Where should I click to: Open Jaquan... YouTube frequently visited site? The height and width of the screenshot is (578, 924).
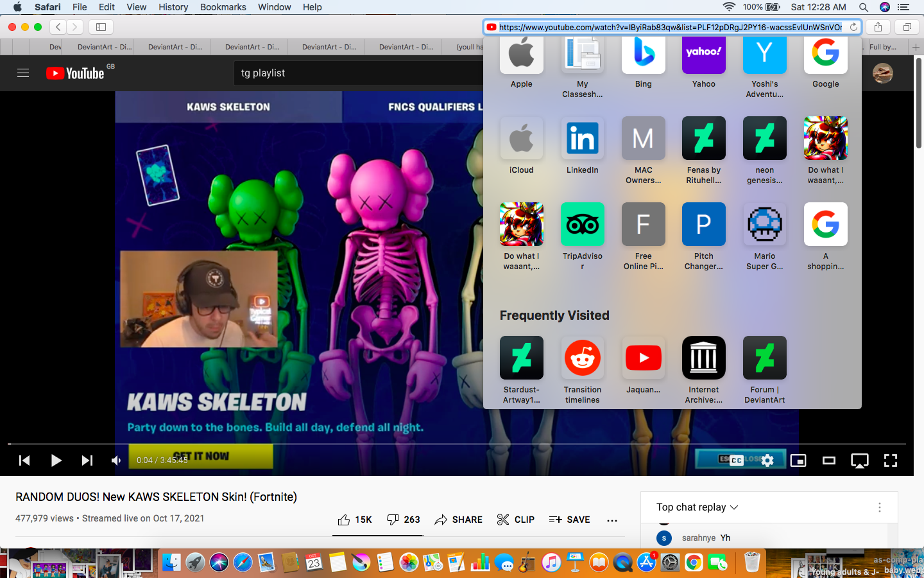point(643,358)
